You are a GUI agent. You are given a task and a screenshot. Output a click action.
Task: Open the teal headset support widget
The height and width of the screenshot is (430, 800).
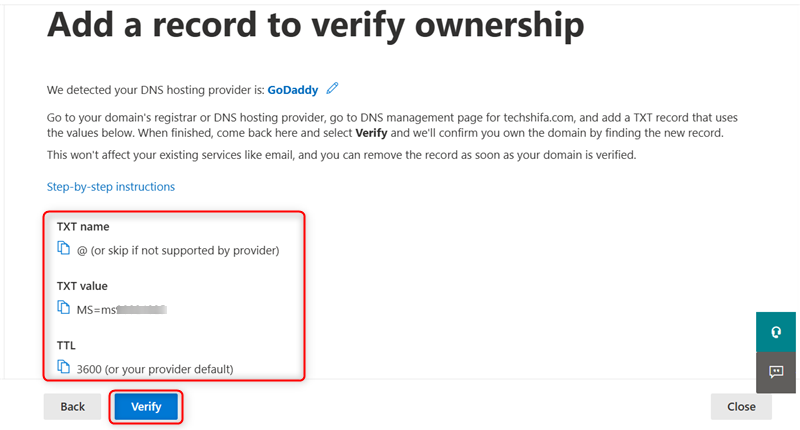(x=776, y=332)
